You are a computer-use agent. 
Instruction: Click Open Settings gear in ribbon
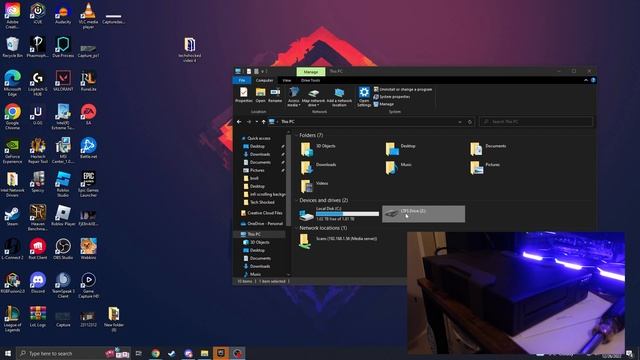pyautogui.click(x=364, y=97)
